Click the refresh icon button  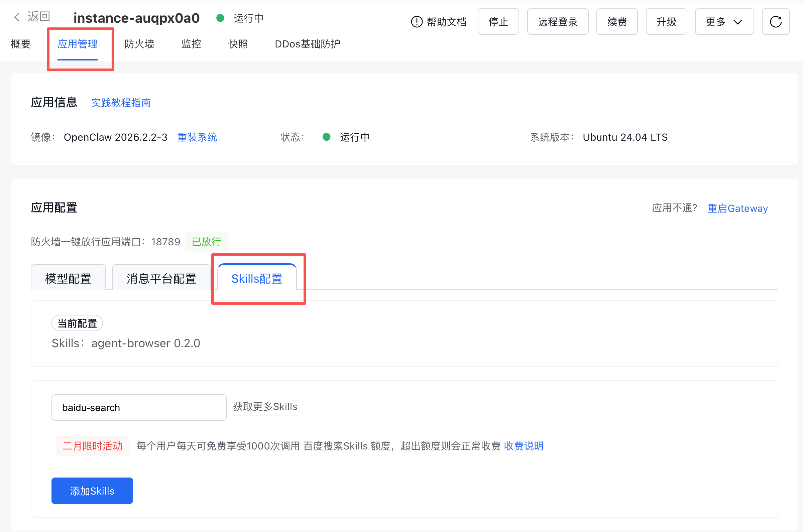click(776, 22)
